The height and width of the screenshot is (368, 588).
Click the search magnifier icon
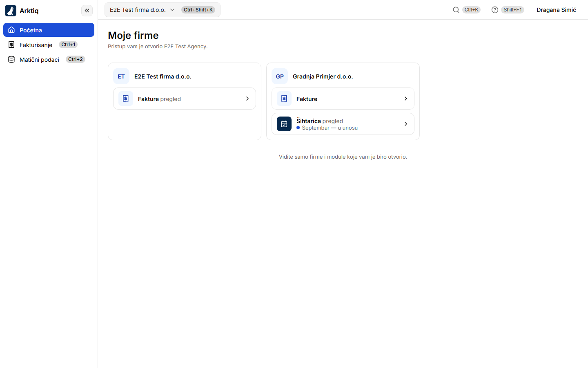(456, 10)
